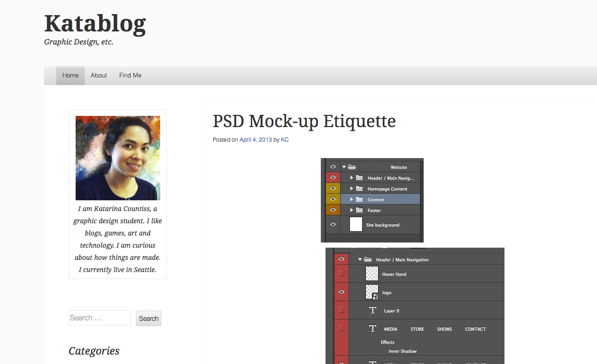Click the open folder icon beside Website

352,167
